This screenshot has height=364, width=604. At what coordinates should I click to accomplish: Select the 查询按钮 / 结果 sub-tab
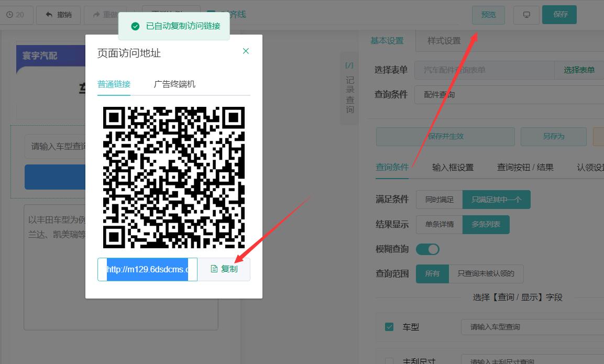525,167
